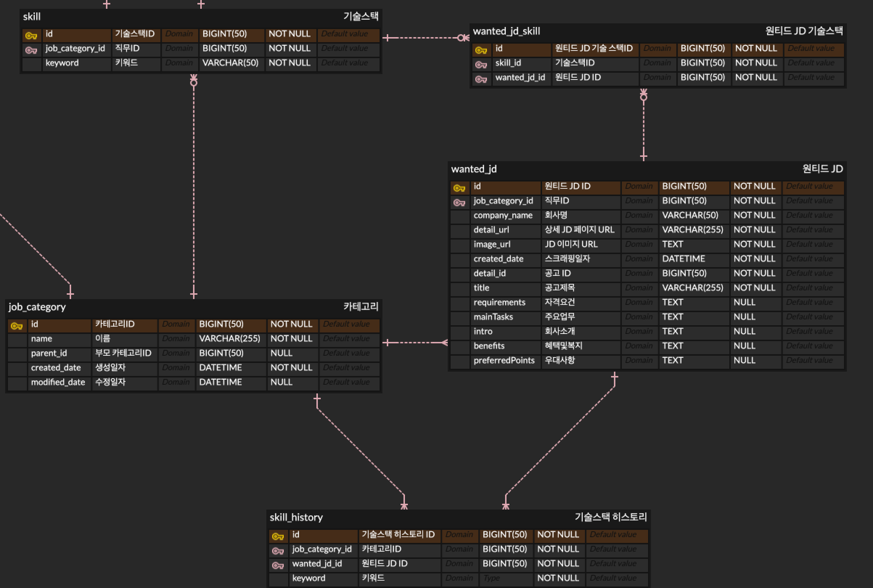This screenshot has height=588, width=873.
Task: Click the 기술스택 히스토리 table label
Action: [x=611, y=517]
